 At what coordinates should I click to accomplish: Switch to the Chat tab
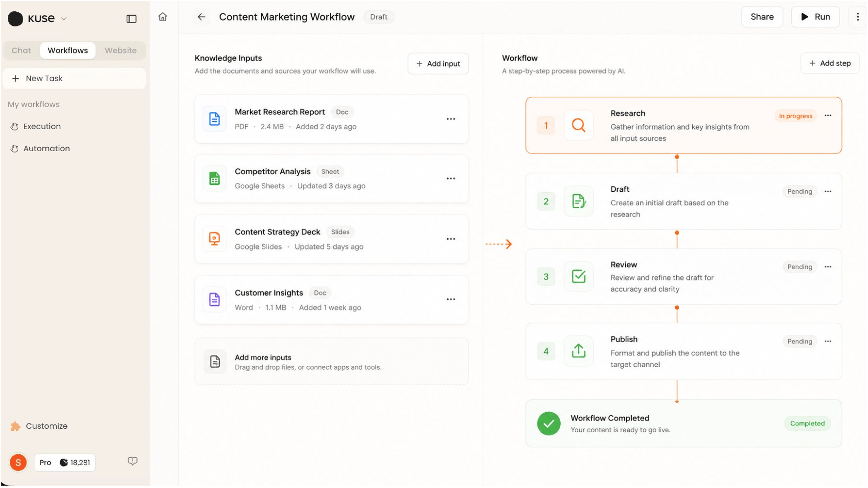(21, 50)
